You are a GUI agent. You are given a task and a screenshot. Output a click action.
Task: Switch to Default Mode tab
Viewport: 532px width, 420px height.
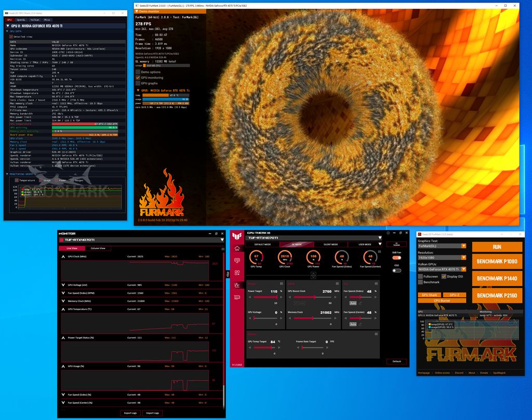(262, 244)
